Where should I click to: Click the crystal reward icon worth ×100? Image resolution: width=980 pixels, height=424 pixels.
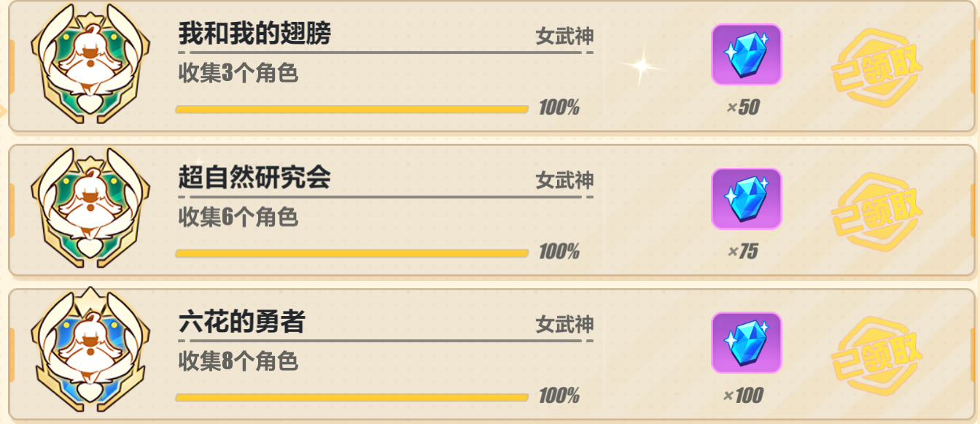[747, 343]
